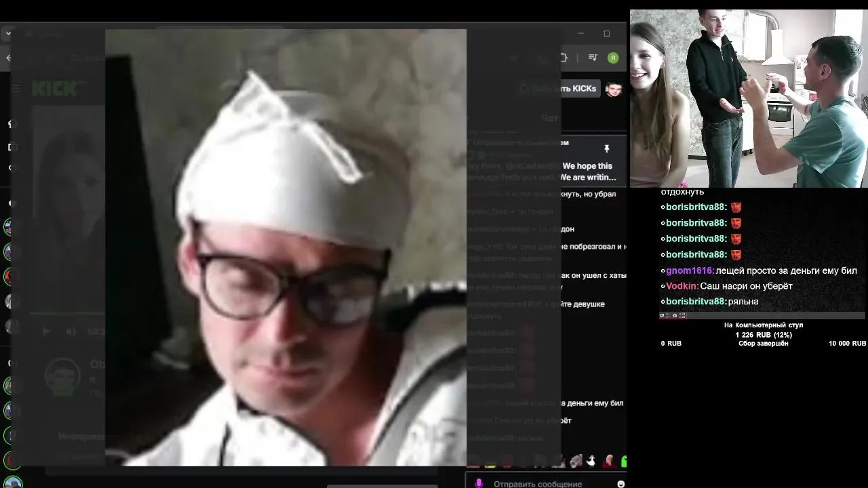Click the streamer's round avatar below the player

pyautogui.click(x=62, y=376)
